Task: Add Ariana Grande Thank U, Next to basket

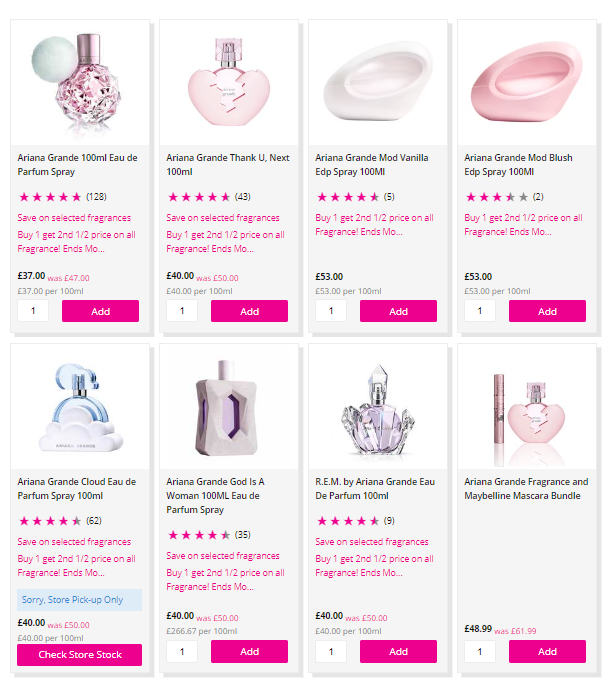Action: 249,311
